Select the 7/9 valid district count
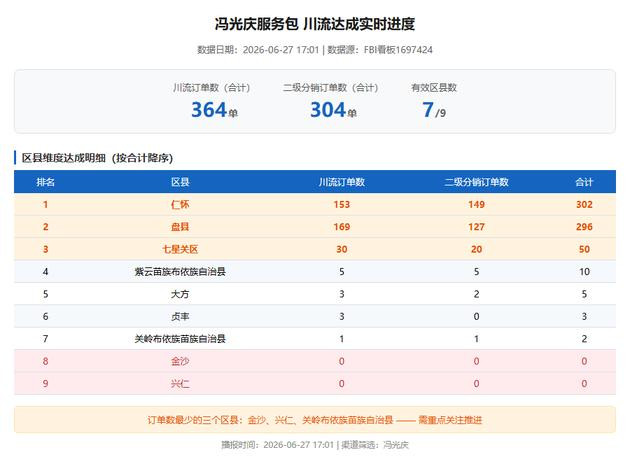The image size is (630, 464). (434, 110)
